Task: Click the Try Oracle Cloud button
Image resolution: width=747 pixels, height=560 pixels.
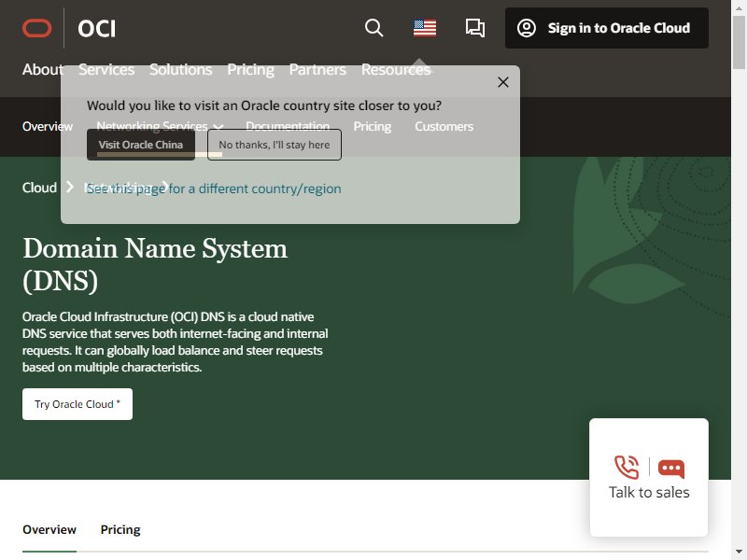Action: click(x=78, y=404)
